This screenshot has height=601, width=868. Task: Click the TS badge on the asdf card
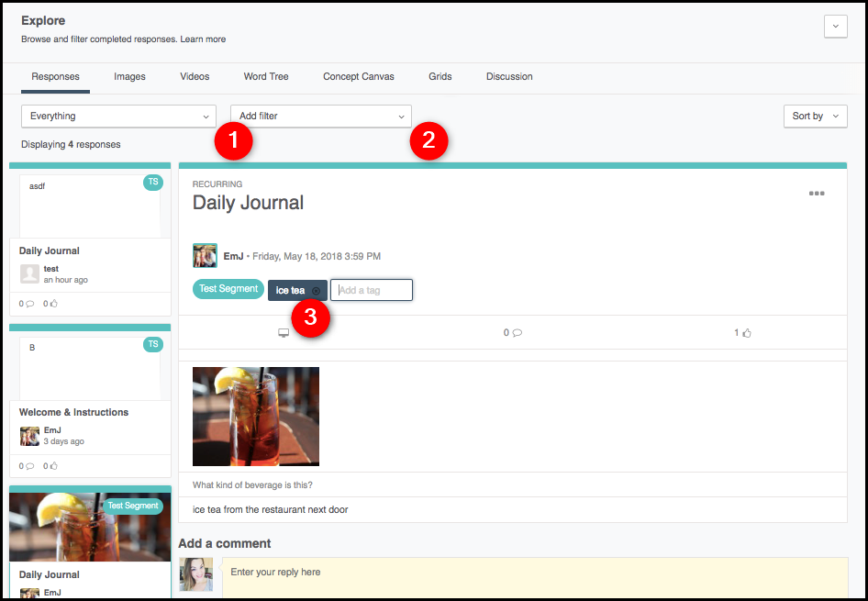[153, 182]
